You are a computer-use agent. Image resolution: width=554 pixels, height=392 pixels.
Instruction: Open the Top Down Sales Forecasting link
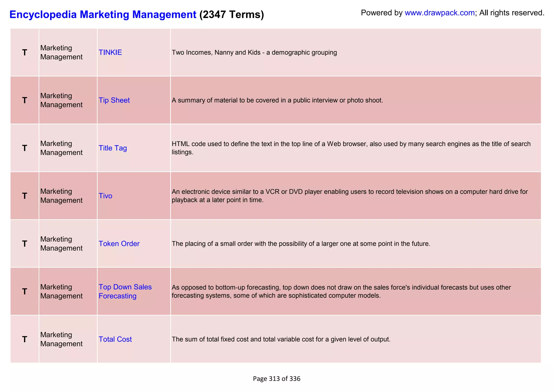tap(125, 291)
